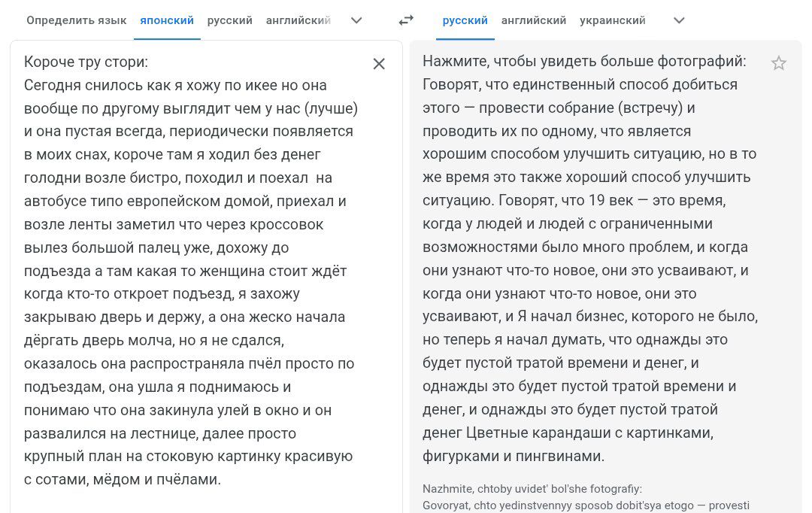Switch source language to 'русский'
This screenshot has height=513, width=812.
point(230,21)
